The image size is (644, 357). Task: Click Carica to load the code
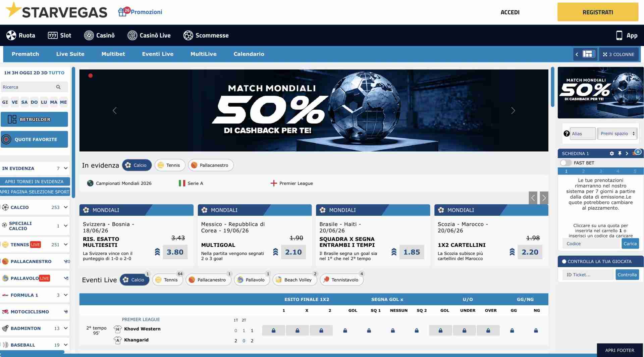pyautogui.click(x=630, y=244)
